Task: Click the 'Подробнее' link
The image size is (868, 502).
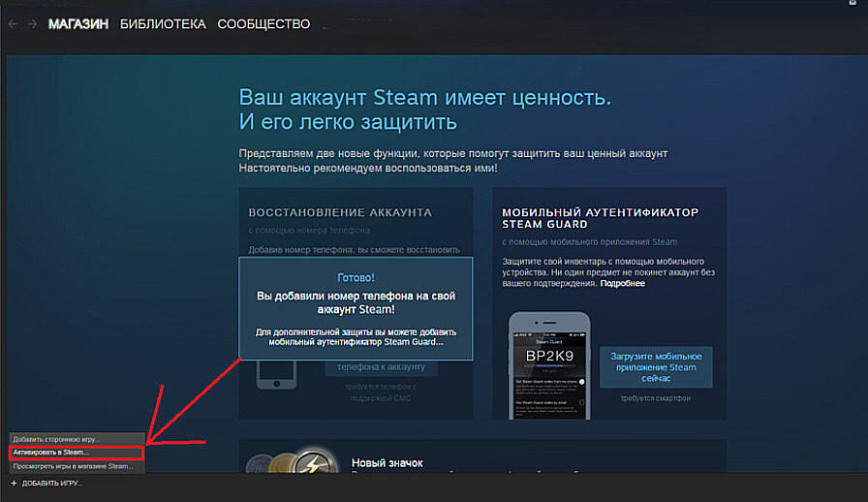Action: (x=622, y=283)
